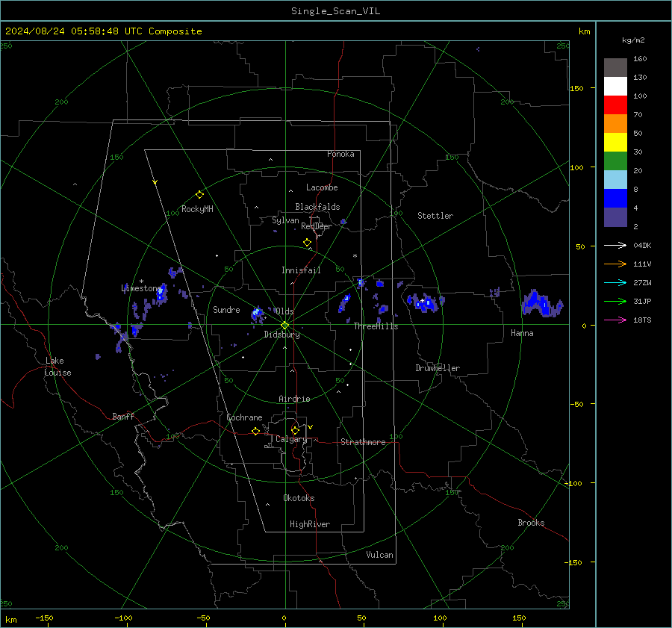This screenshot has height=628, width=672.
Task: Click the ThreeHills town label
Action: (376, 326)
